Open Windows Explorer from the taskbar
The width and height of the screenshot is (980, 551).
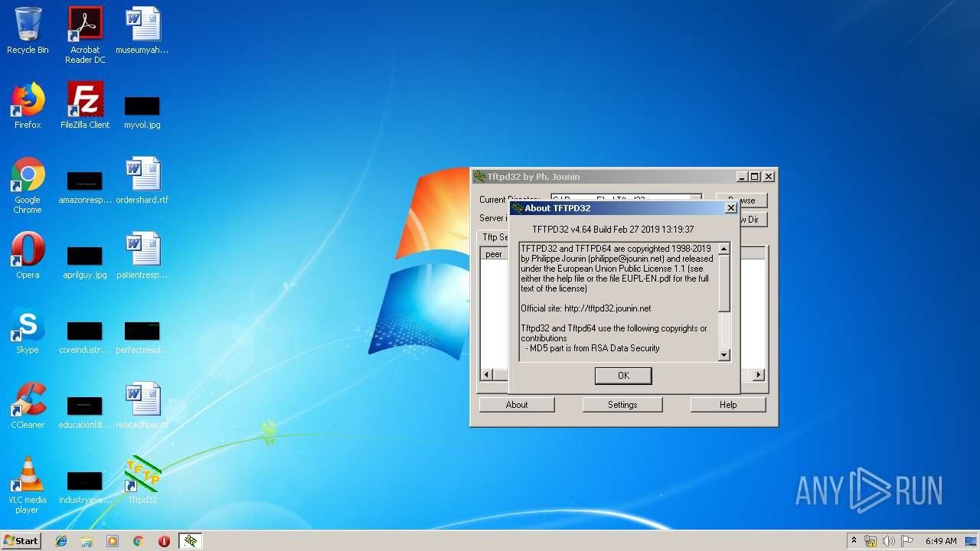point(87,541)
